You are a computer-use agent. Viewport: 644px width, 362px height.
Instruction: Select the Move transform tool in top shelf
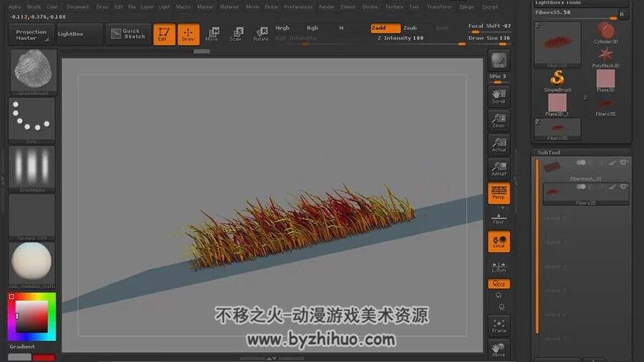click(x=212, y=34)
